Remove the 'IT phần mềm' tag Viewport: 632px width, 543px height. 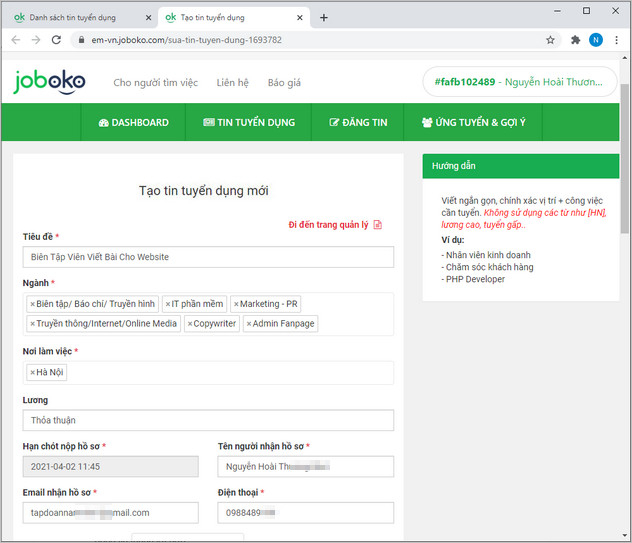click(x=168, y=304)
